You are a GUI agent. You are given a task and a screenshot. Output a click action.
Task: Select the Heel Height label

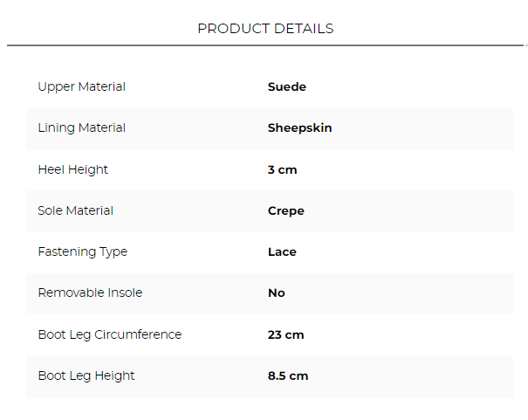pyautogui.click(x=72, y=169)
